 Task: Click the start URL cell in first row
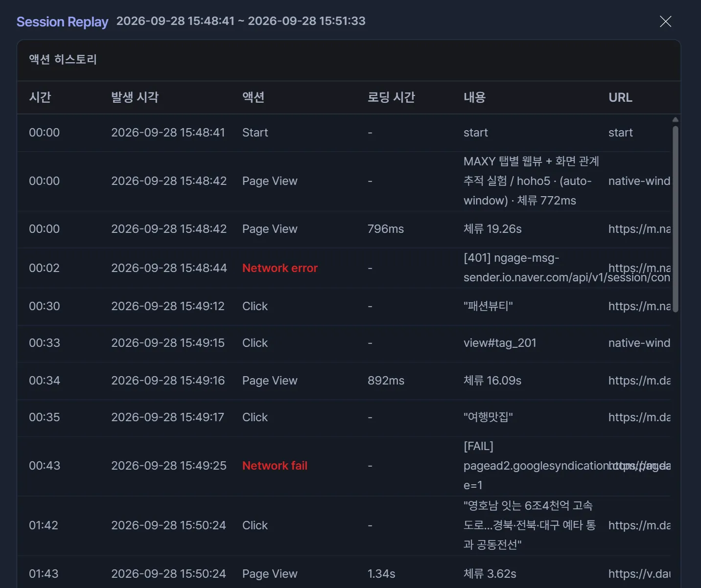tap(621, 133)
